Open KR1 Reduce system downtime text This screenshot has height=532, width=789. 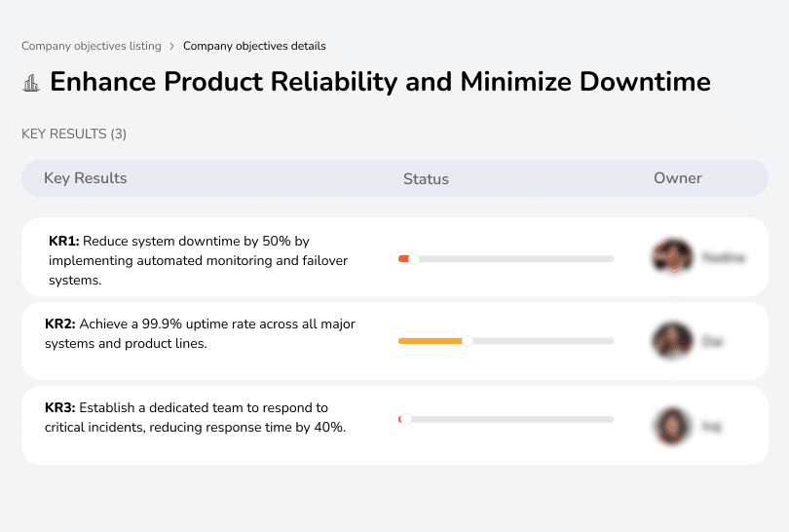pyautogui.click(x=199, y=260)
